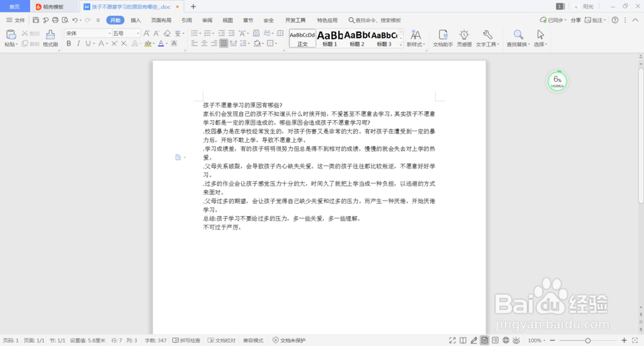Click the help question mark icon
The height and width of the screenshot is (346, 644).
[615, 20]
